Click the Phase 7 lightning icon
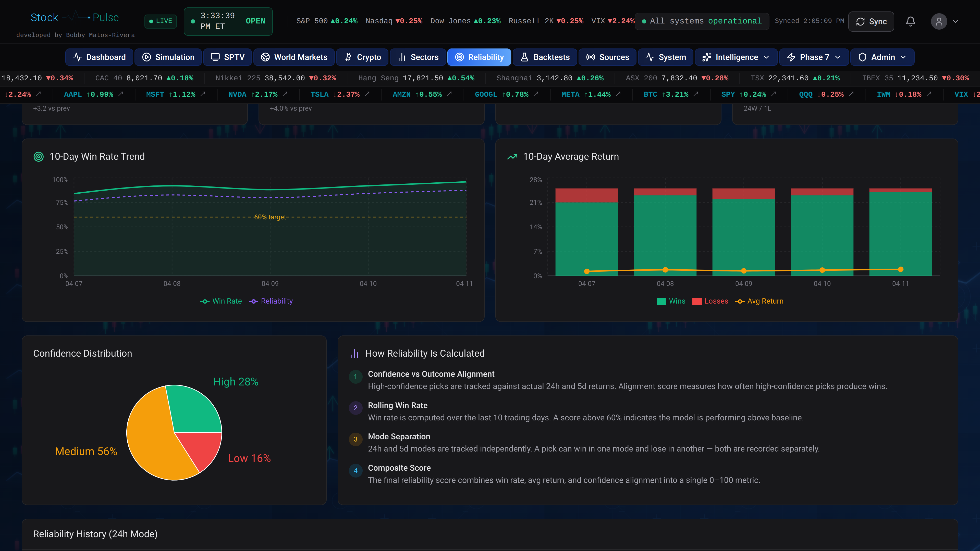980x551 pixels. tap(791, 57)
